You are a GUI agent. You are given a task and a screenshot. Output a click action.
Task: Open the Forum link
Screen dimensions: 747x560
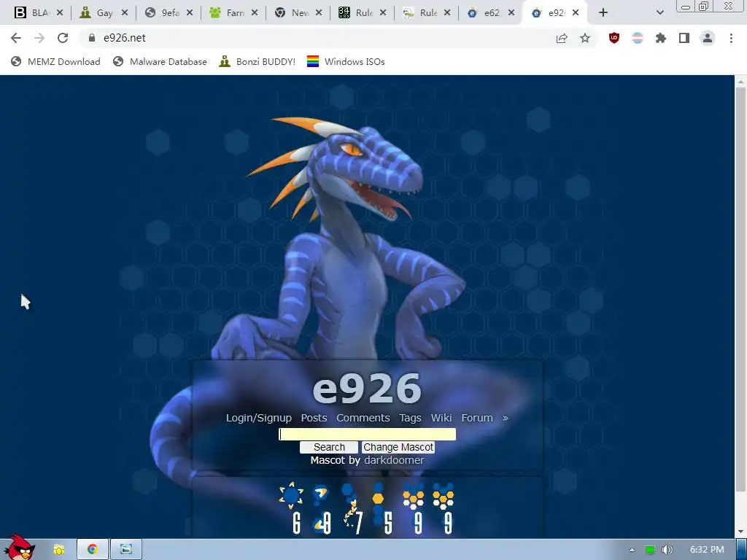pos(477,418)
